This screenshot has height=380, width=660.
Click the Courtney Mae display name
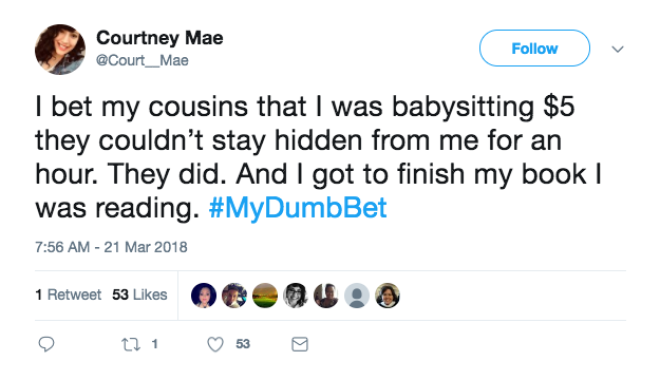point(160,38)
